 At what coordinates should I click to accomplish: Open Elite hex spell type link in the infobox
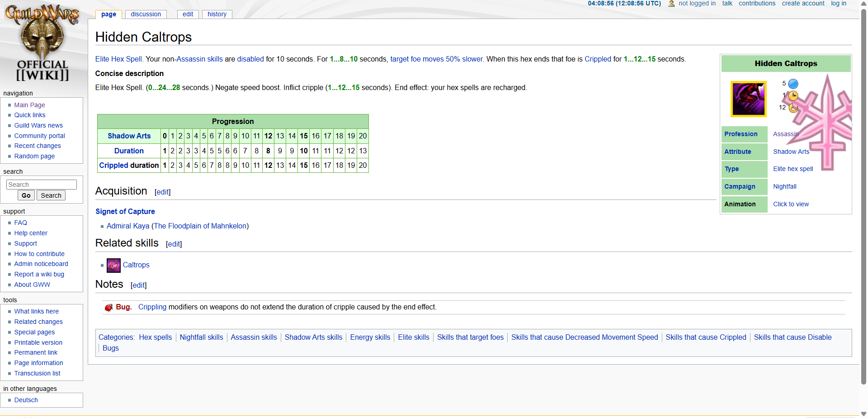(x=793, y=169)
